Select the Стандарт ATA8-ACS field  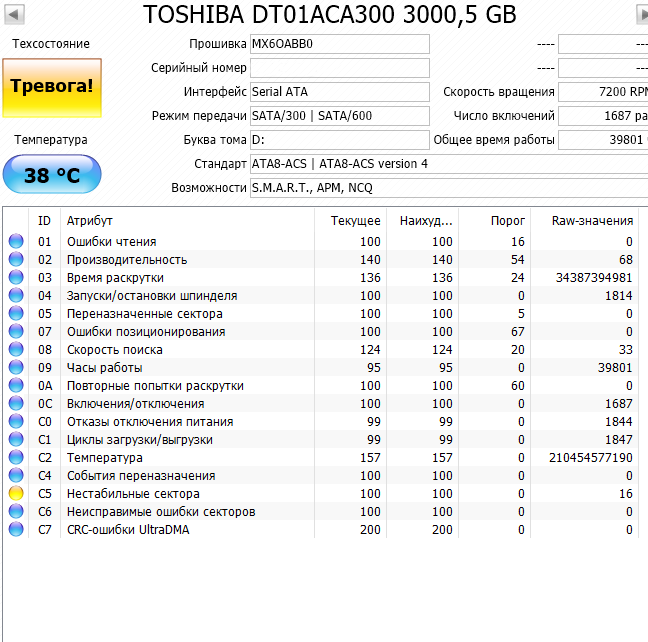tap(449, 164)
